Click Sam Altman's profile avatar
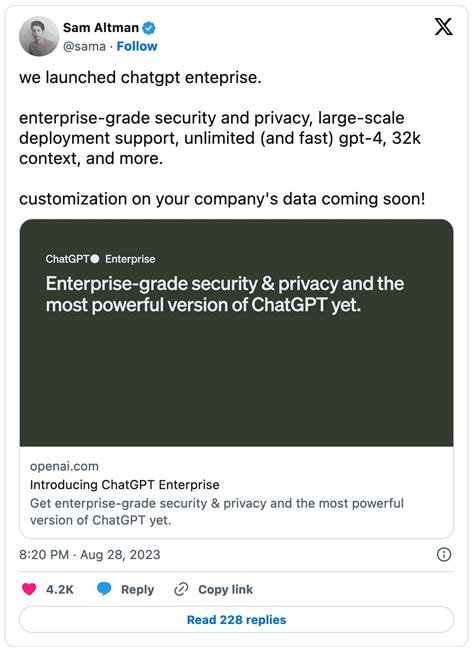 (39, 36)
